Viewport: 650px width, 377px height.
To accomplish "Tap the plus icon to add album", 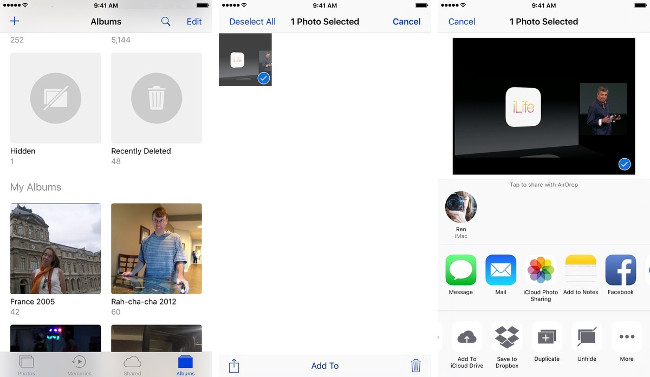I will tap(15, 21).
